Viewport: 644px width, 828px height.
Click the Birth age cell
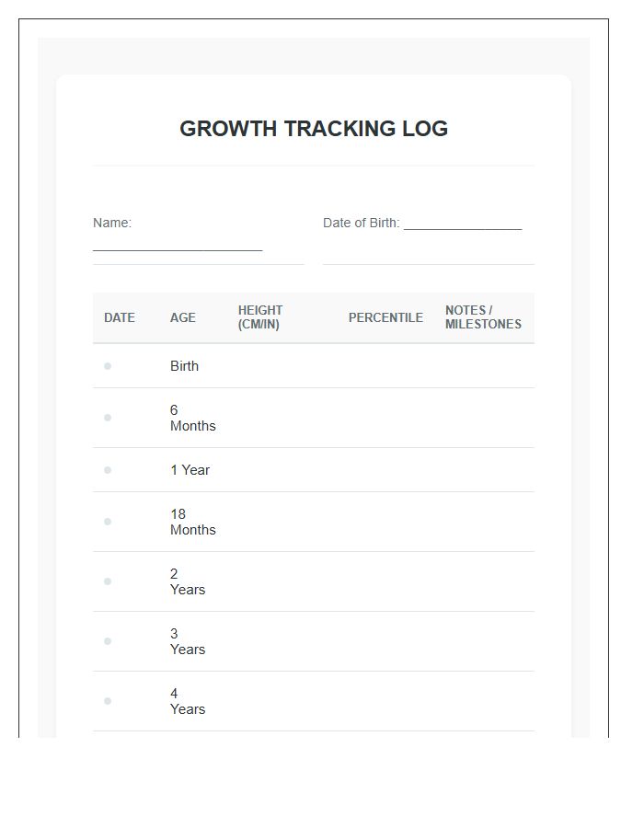[184, 366]
